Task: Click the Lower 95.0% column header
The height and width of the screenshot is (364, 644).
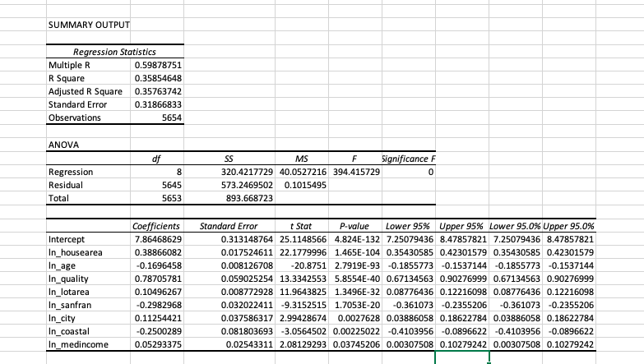Action: 516,226
